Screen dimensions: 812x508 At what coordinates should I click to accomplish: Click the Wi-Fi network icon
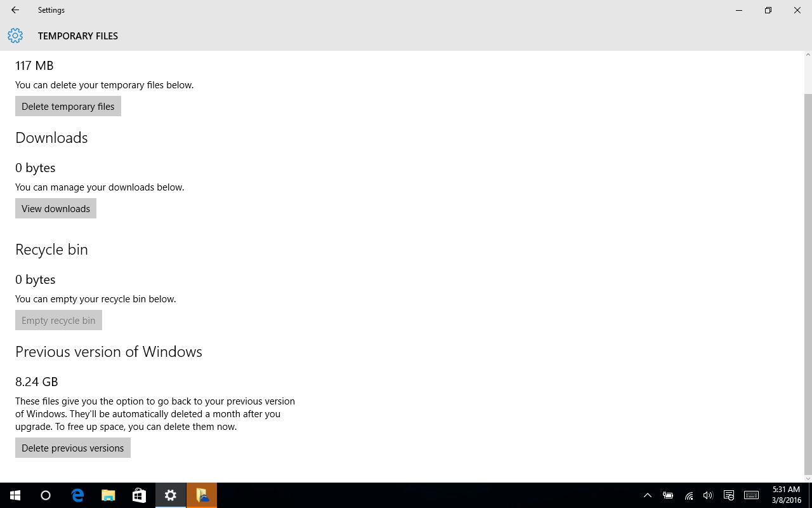[x=689, y=495]
